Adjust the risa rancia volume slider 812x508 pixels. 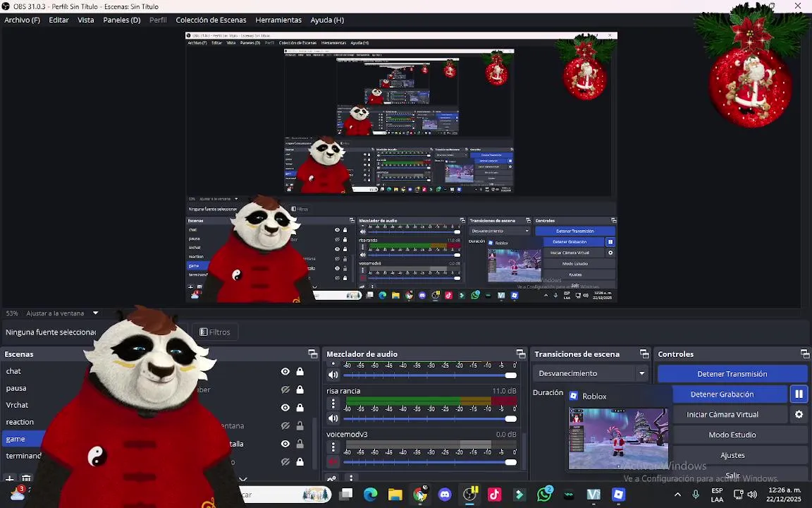[x=430, y=418]
